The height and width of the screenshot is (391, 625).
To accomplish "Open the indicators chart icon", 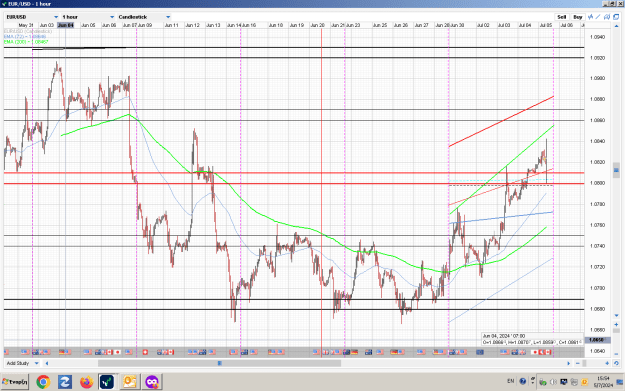I will 607,17.
